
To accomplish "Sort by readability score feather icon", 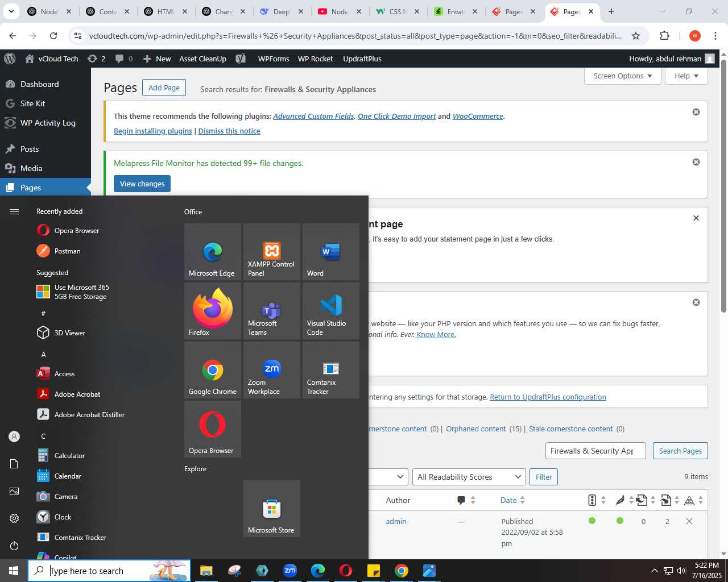I will point(624,500).
